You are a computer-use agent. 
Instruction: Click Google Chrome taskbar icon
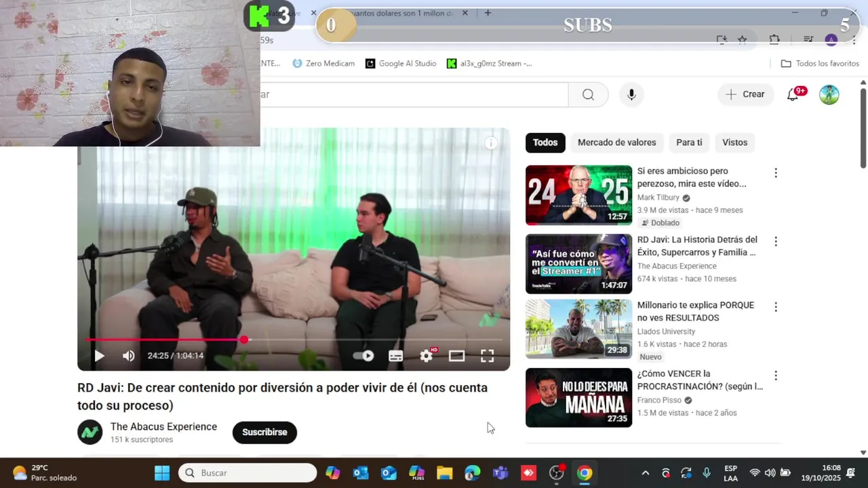(x=585, y=473)
